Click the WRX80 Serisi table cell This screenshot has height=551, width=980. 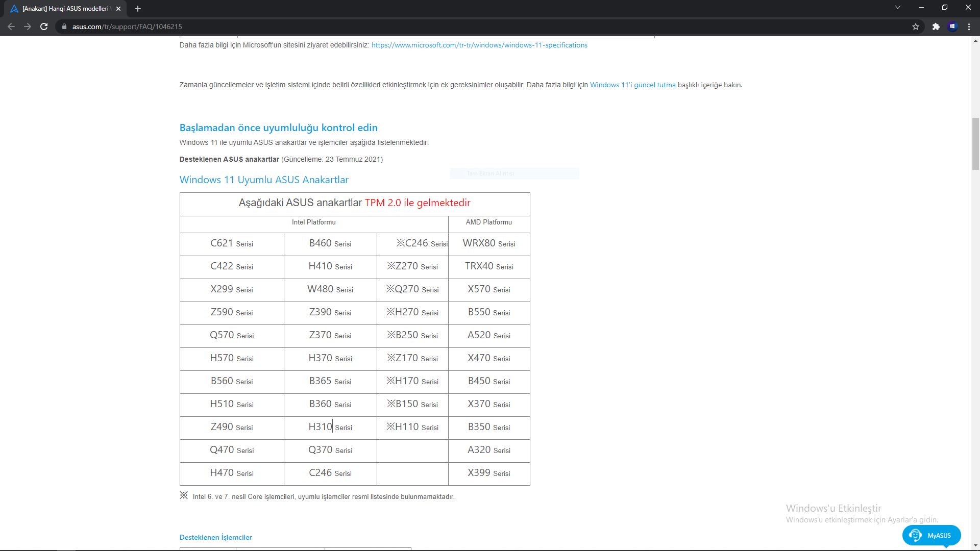488,244
